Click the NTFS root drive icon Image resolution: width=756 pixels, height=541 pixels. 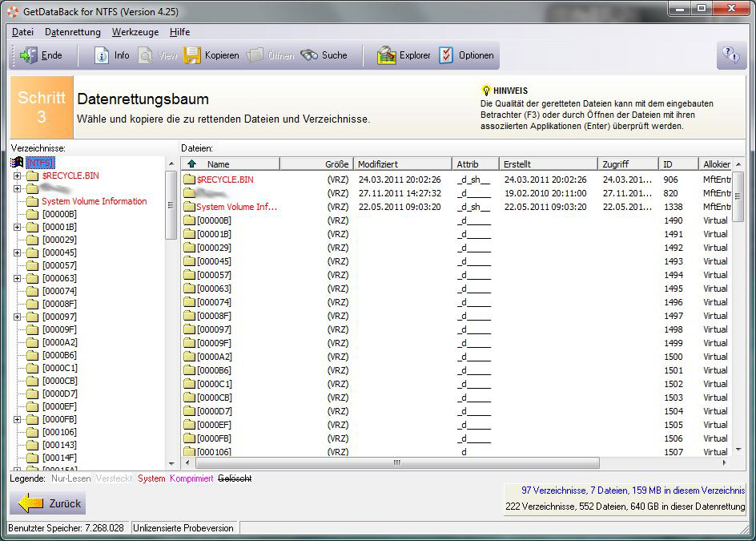click(x=18, y=162)
